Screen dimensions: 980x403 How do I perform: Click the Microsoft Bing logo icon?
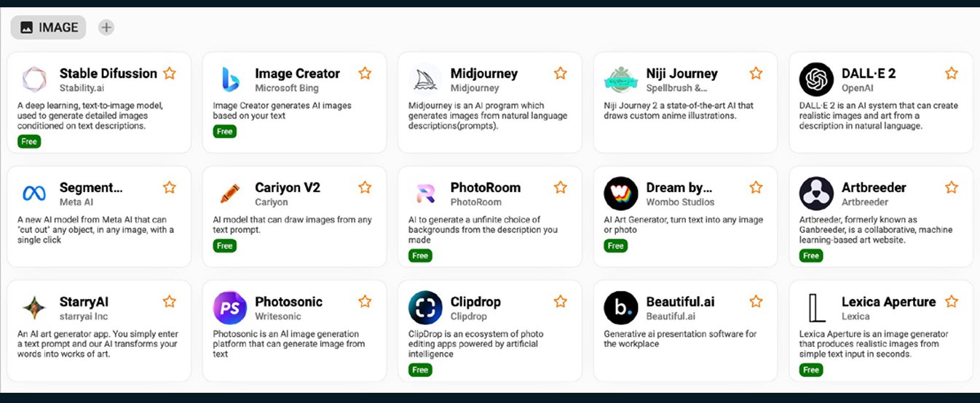(230, 79)
